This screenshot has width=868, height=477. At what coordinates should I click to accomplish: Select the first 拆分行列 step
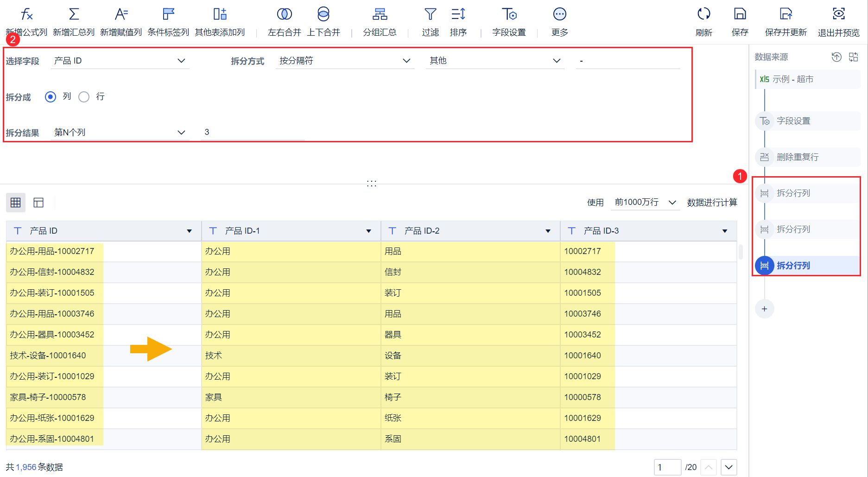[x=808, y=193]
